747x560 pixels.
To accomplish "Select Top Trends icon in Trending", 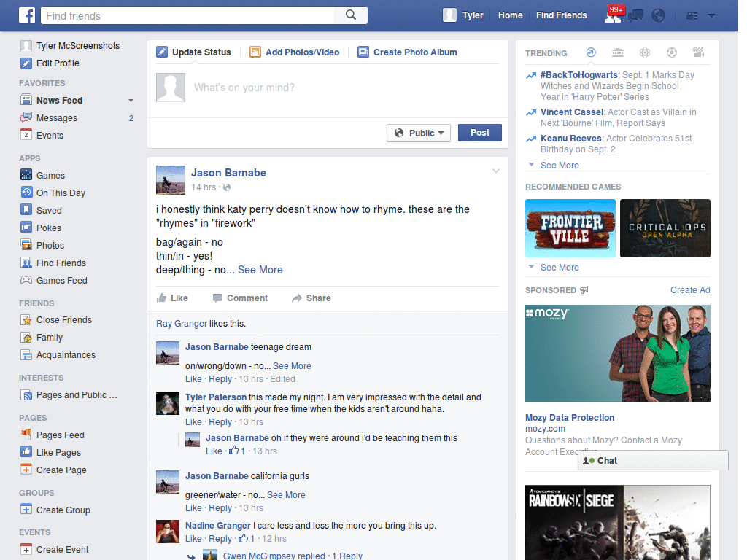I will [591, 52].
